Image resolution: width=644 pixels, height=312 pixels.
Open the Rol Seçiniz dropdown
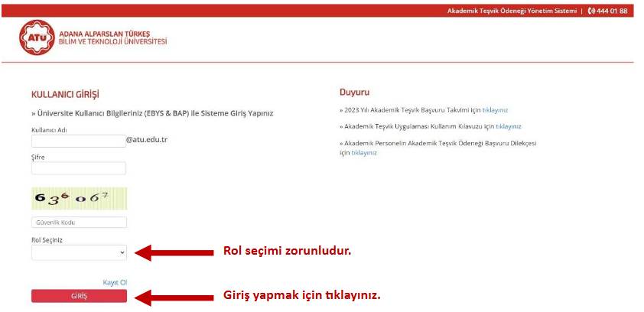tap(79, 252)
